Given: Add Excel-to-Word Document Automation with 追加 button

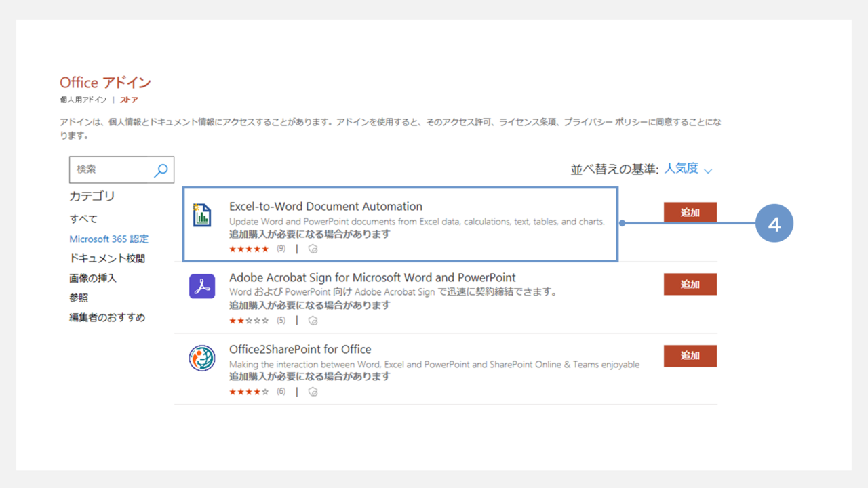Looking at the screenshot, I should coord(690,212).
